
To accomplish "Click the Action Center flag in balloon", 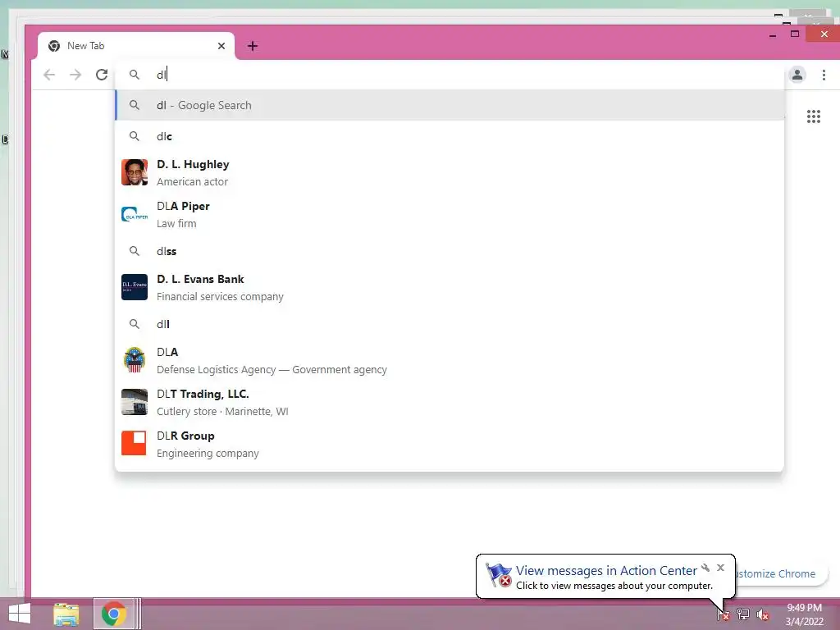I will tap(498, 575).
